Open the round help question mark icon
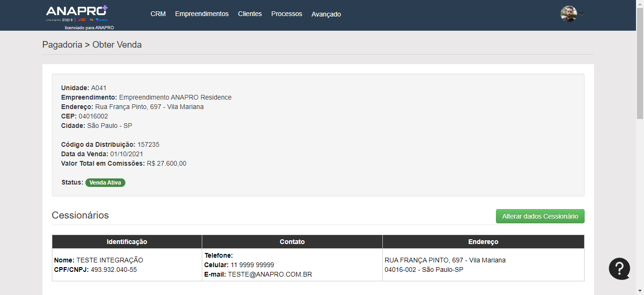The width and height of the screenshot is (644, 295). click(x=619, y=269)
